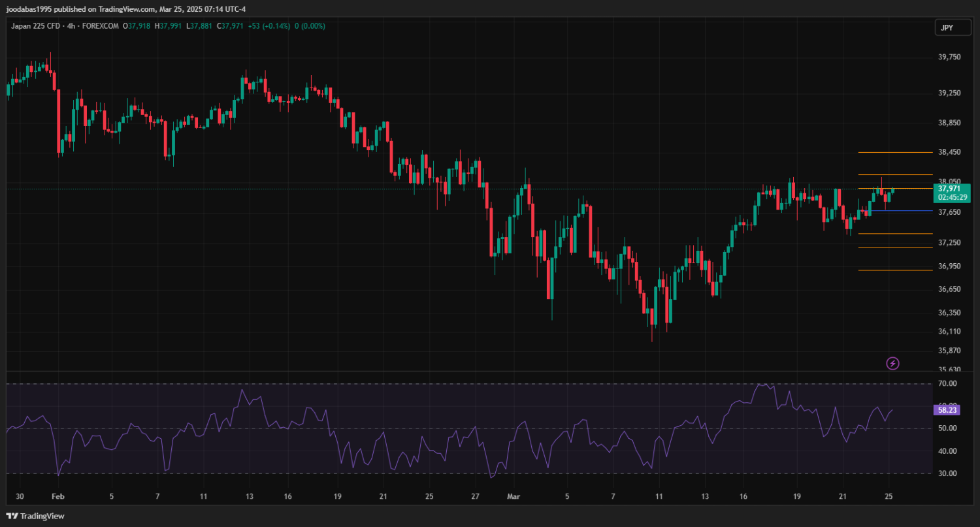Image resolution: width=980 pixels, height=527 pixels.
Task: Click the open value O37,918 in header
Action: 138,26
